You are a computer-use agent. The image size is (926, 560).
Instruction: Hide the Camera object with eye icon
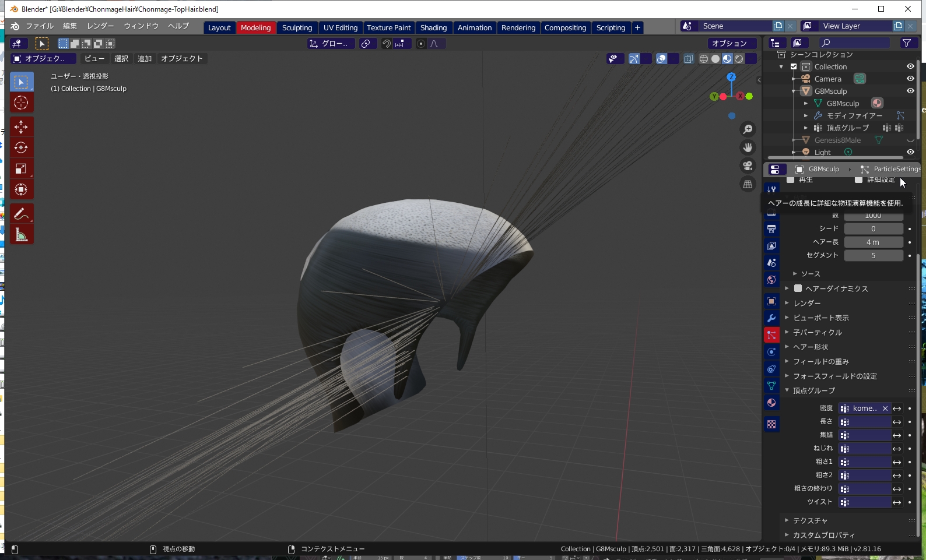pyautogui.click(x=910, y=79)
